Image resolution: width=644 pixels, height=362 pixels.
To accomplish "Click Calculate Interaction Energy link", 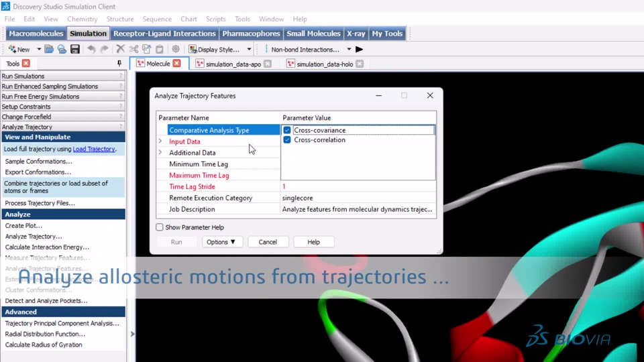I will [x=47, y=247].
